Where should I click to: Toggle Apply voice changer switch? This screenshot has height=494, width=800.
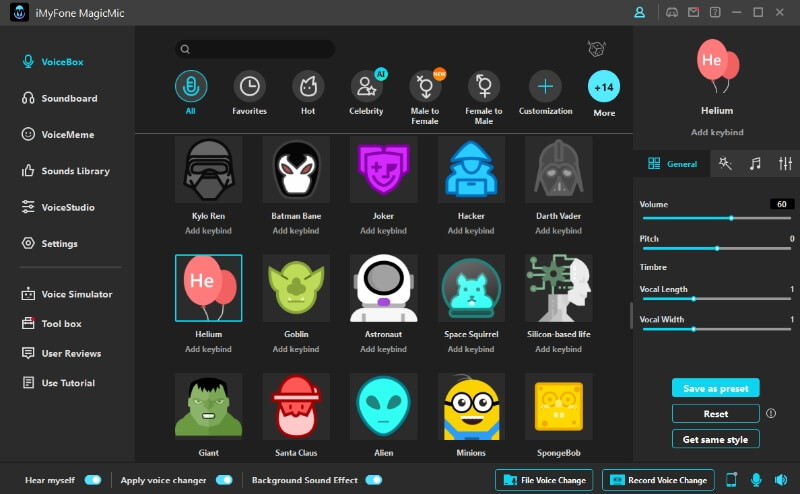click(x=224, y=480)
